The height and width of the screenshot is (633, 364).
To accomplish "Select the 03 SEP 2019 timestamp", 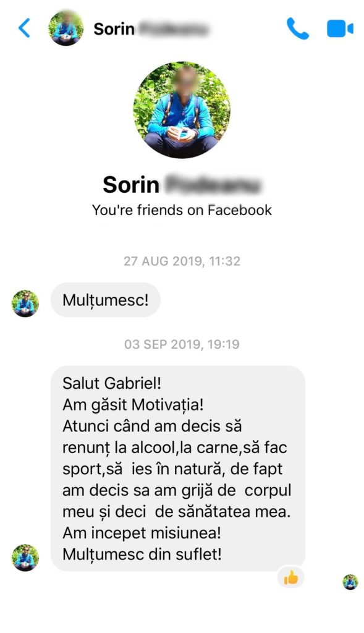I will (x=182, y=344).
